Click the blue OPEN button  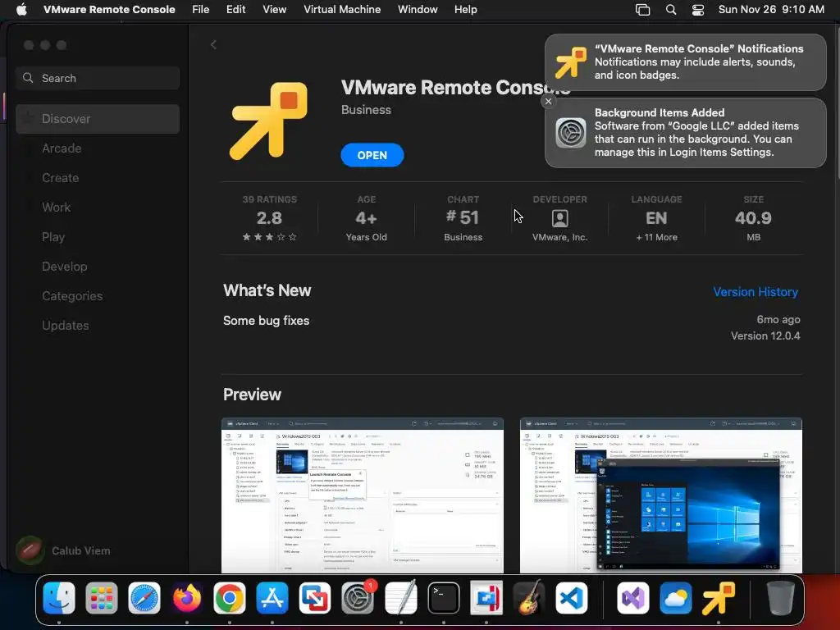(x=372, y=155)
